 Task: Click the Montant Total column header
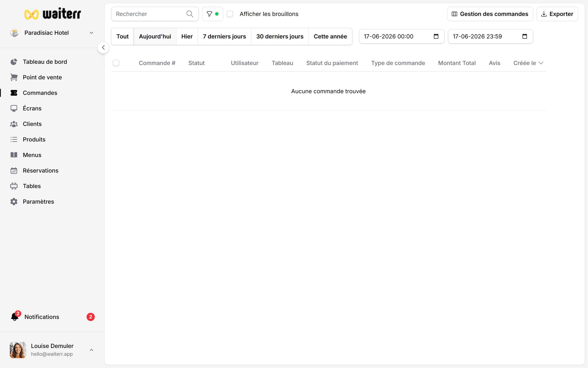pos(457,63)
